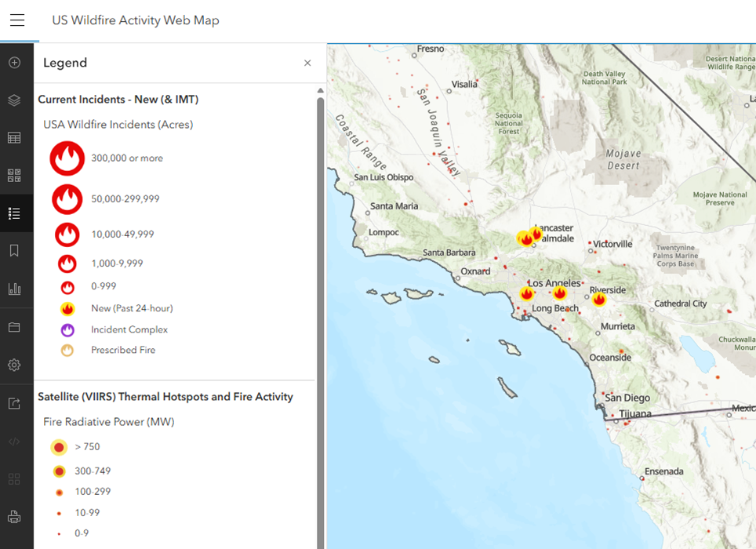Open map Settings with the gear icon
This screenshot has width=756, height=549.
point(16,365)
